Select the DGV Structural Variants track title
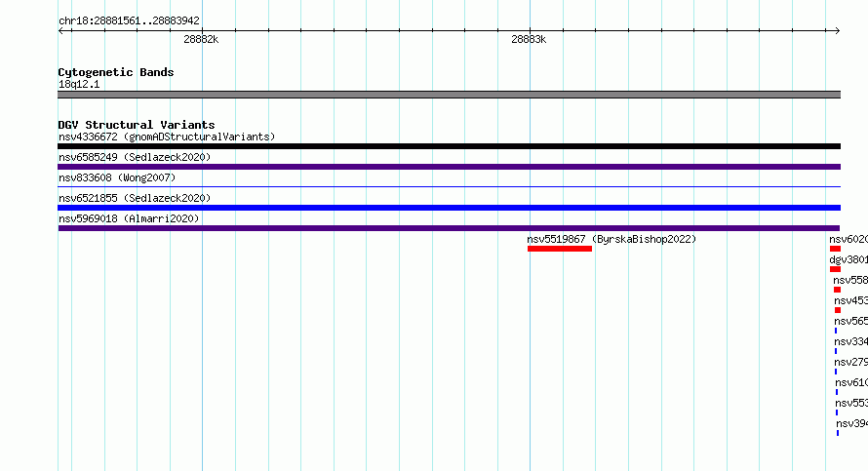Viewport: 868px width, 471px height. (x=137, y=125)
